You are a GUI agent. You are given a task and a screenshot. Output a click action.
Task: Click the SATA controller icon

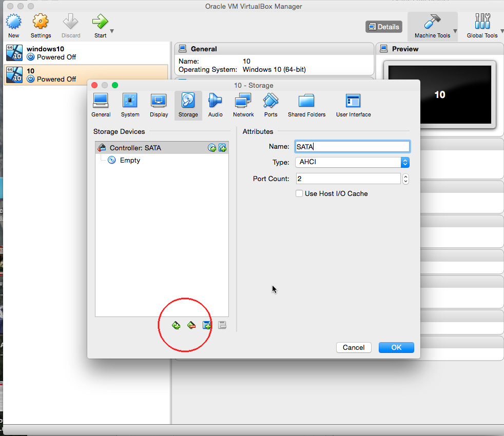pos(102,148)
